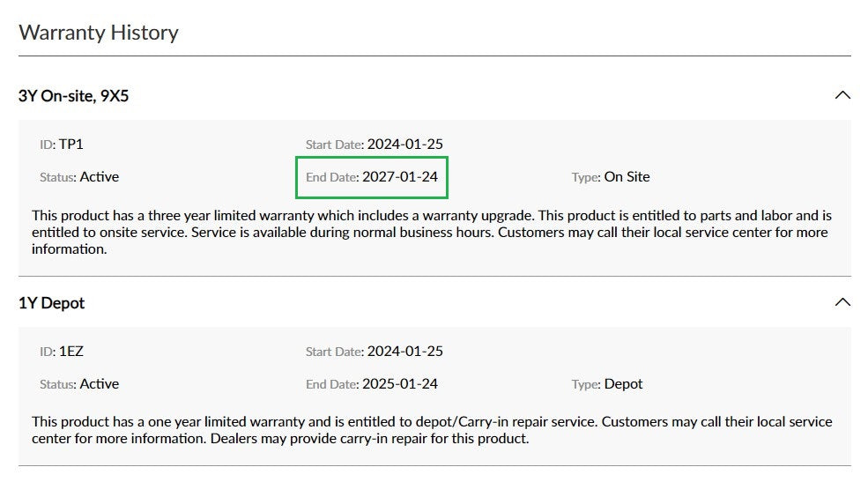Click the Status label in 1Y Depot
The width and height of the screenshot is (868, 482).
tap(57, 385)
